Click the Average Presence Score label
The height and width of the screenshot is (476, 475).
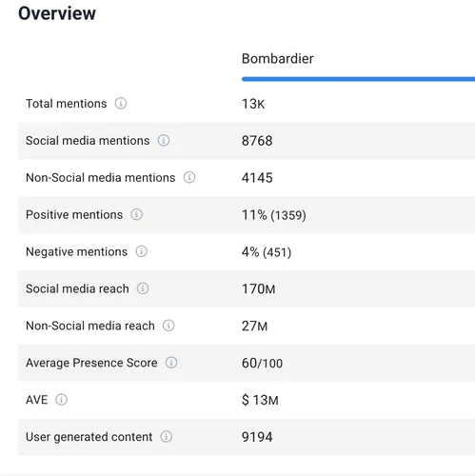91,363
